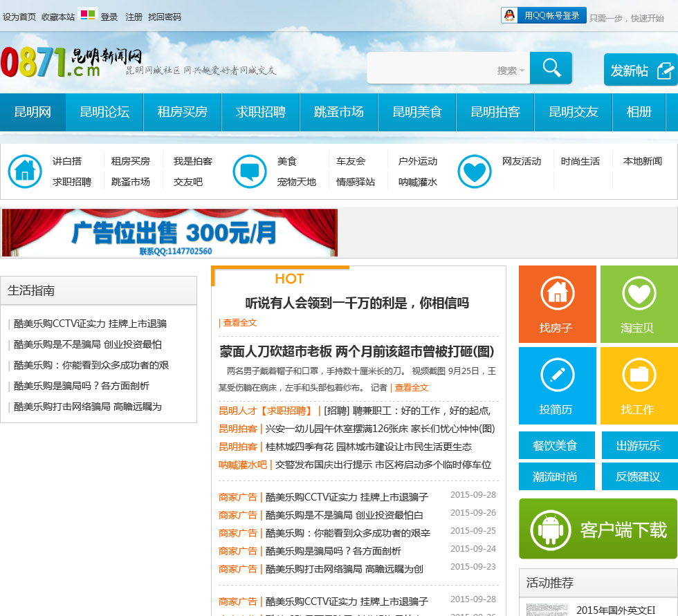Click the 发新帖 new post button
678x616 pixels.
(641, 70)
